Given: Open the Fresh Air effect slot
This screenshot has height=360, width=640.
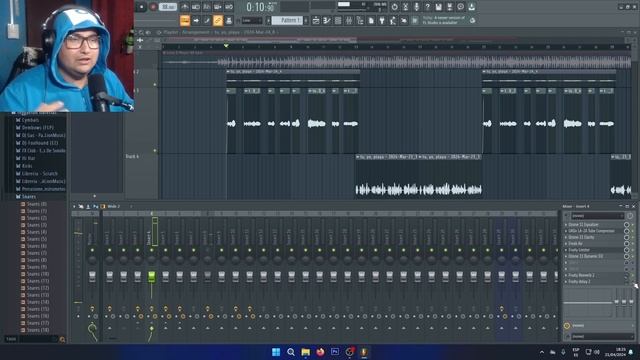Looking at the screenshot, I should point(575,243).
